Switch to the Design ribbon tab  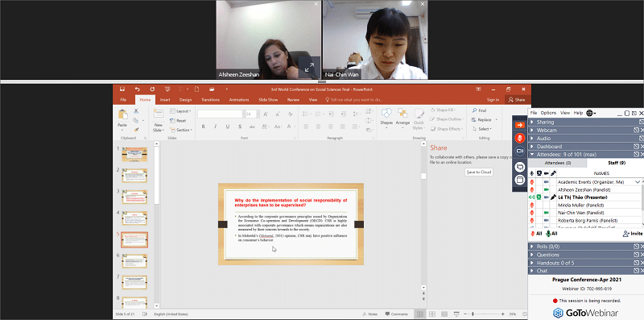185,100
